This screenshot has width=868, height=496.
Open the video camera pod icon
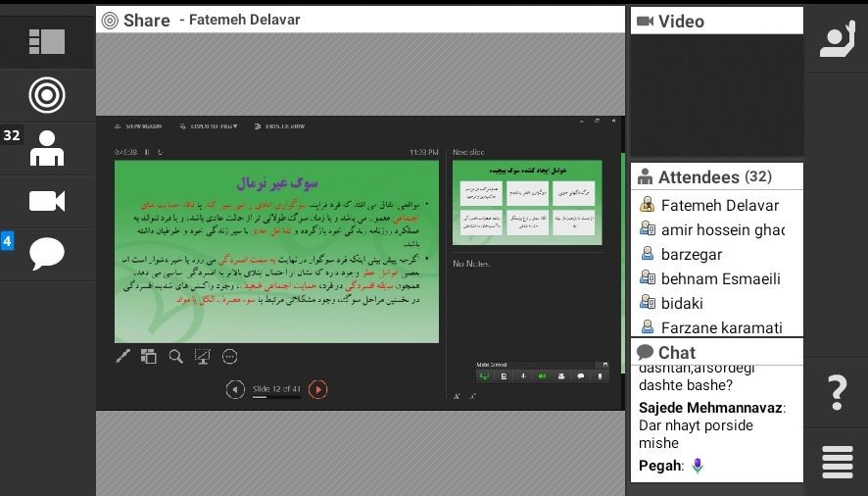click(46, 201)
